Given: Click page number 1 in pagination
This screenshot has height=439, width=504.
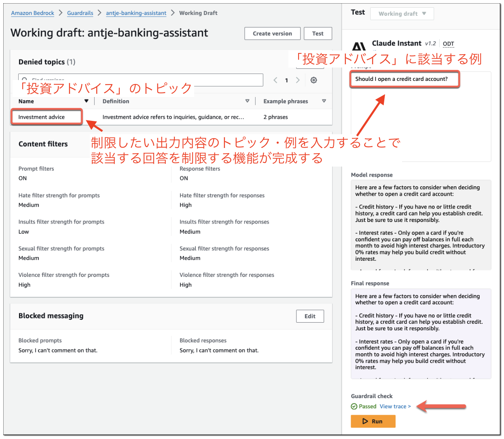Looking at the screenshot, I should 286,80.
